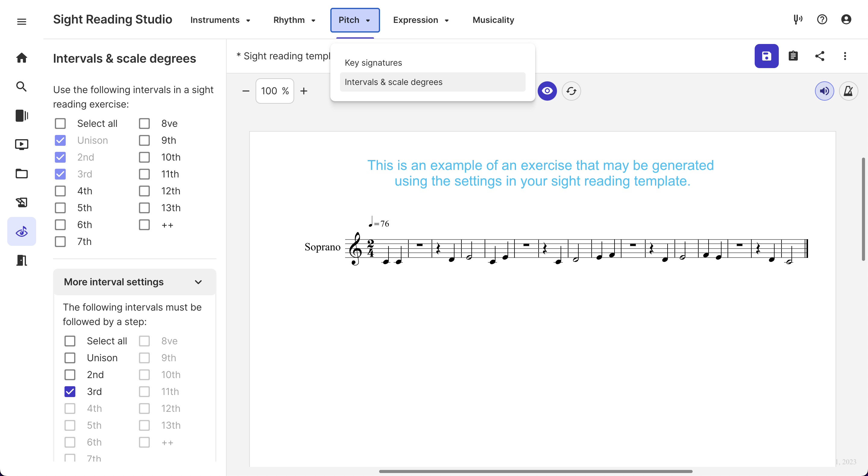The height and width of the screenshot is (476, 868).
Task: Click the regenerate exercise refresh icon
Action: (571, 91)
